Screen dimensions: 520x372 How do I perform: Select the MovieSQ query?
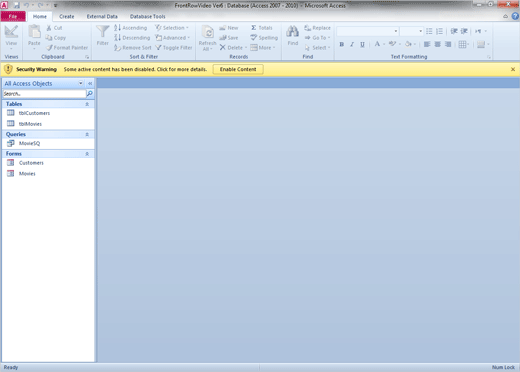(x=48, y=143)
